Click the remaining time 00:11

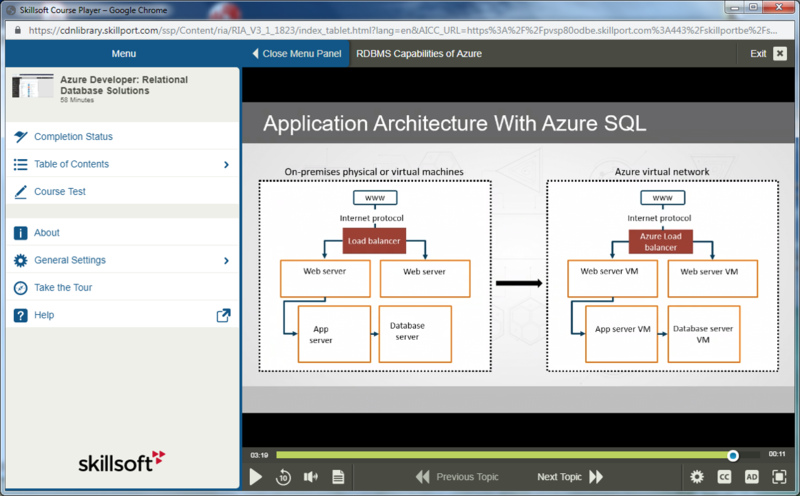[x=777, y=454]
